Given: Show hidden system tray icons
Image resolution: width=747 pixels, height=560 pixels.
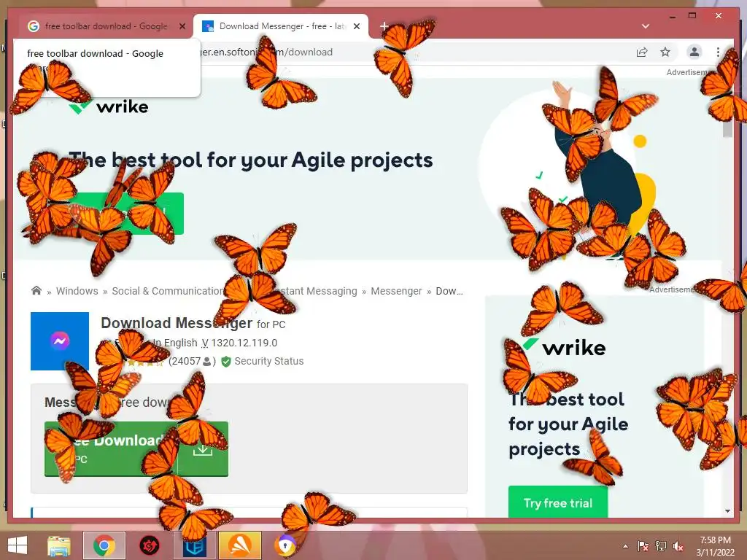Looking at the screenshot, I should click(x=625, y=546).
